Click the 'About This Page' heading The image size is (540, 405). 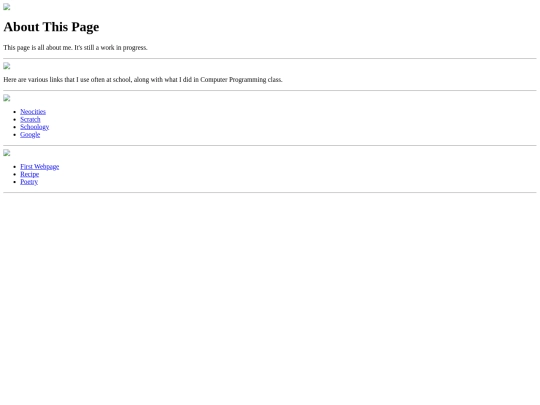pos(51,27)
